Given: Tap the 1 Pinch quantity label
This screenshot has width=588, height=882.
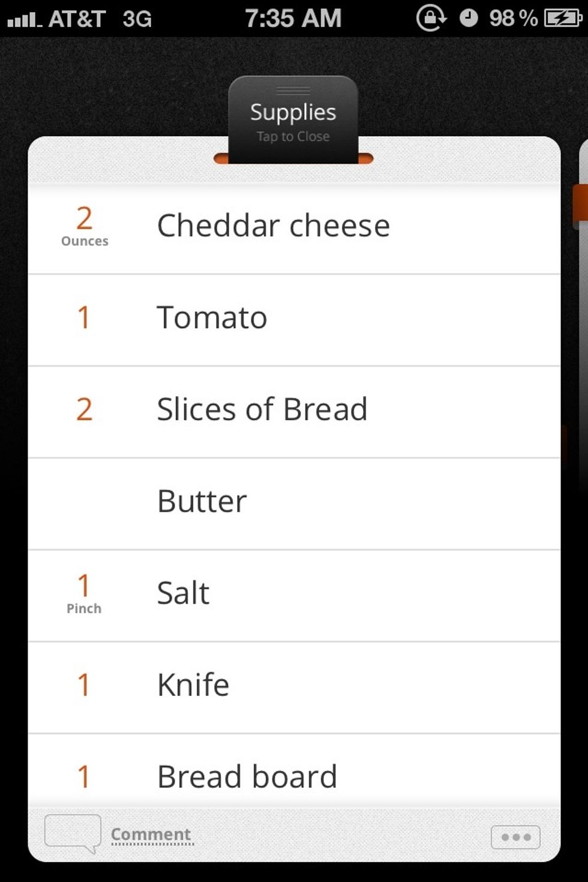Looking at the screenshot, I should (84, 593).
